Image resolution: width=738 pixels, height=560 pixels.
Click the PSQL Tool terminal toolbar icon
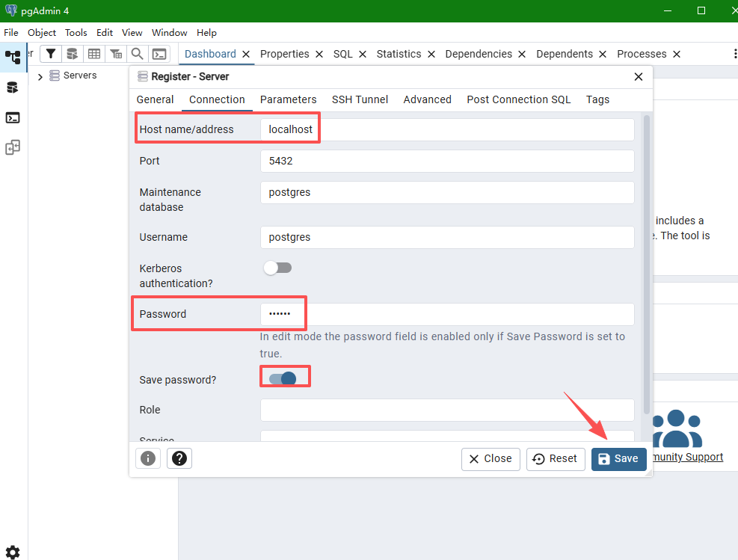(159, 54)
